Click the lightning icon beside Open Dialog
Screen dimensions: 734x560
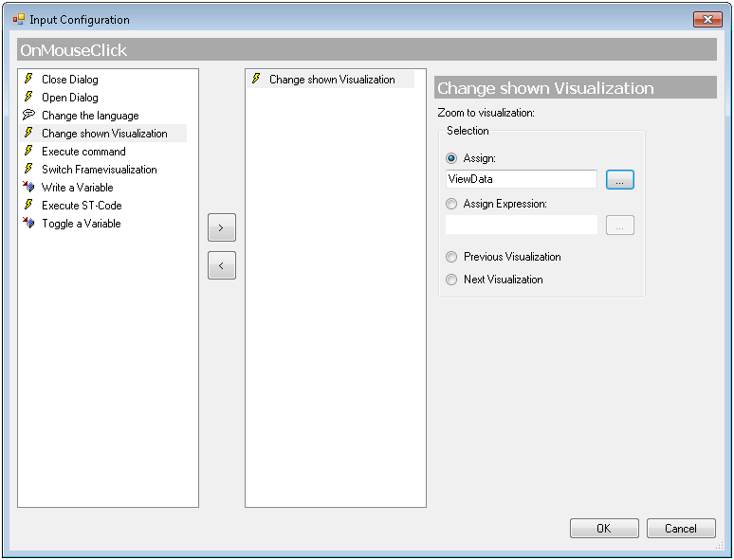[x=28, y=97]
